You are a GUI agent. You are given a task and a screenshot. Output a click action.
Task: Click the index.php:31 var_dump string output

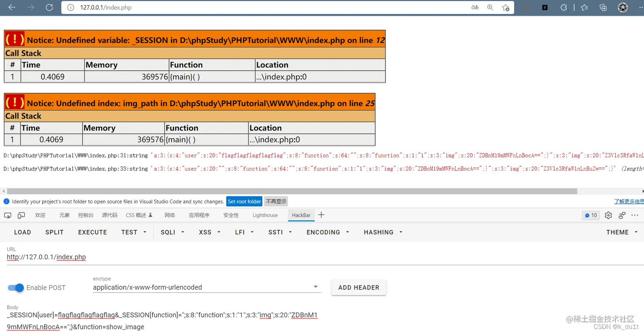pos(324,156)
